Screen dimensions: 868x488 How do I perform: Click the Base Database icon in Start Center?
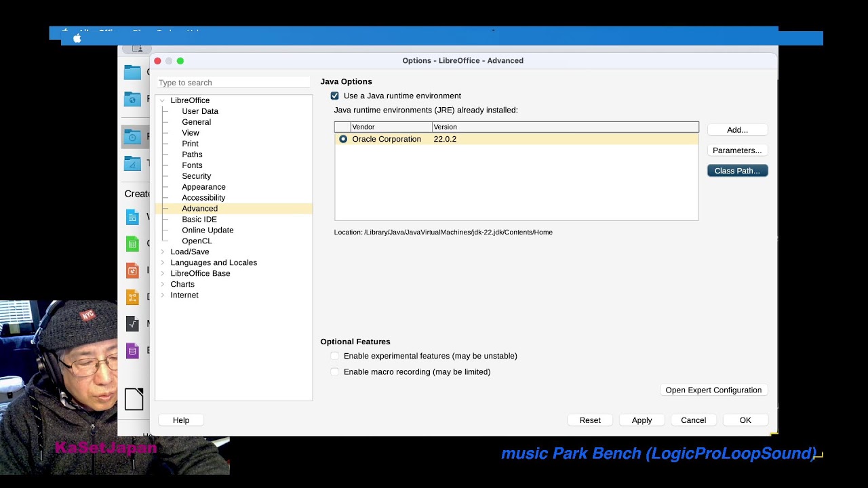[132, 350]
